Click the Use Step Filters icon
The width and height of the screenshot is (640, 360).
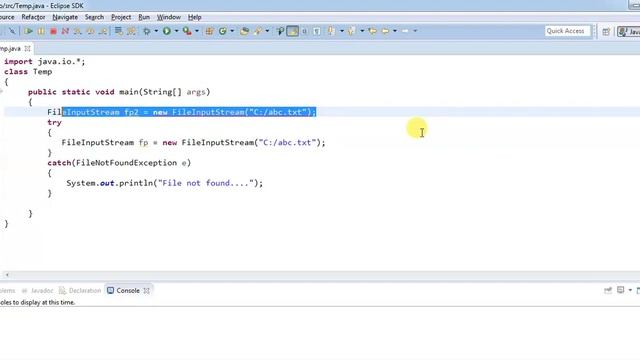pyautogui.click(x=131, y=31)
